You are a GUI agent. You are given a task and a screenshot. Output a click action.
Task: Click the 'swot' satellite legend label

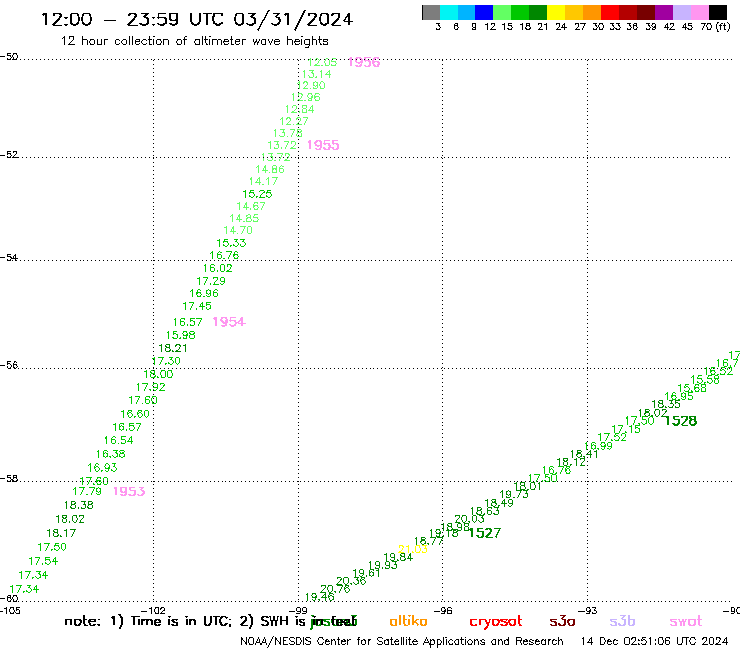pos(686,622)
